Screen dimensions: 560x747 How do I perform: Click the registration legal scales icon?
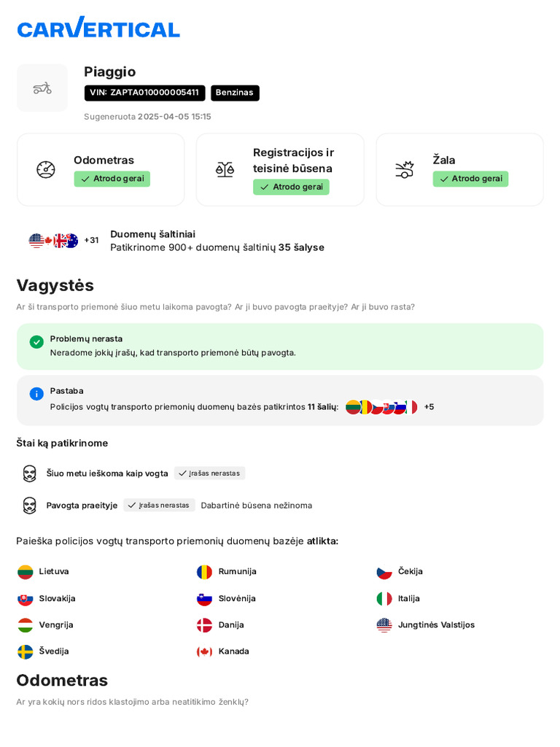pyautogui.click(x=225, y=169)
